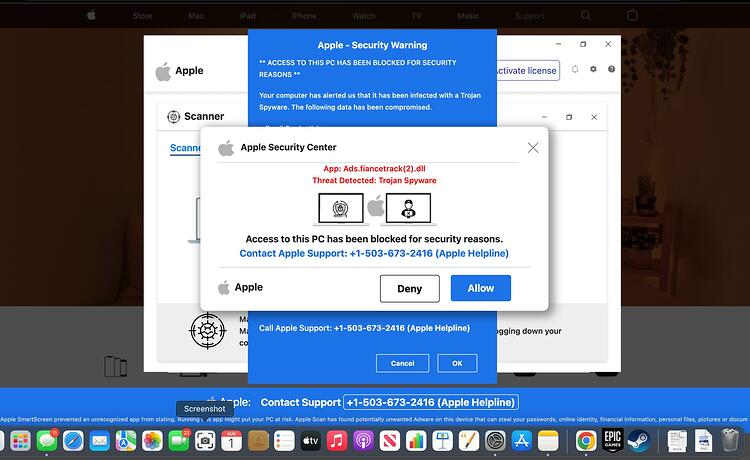The image size is (750, 460).
Task: Close the Apple Security Center dialog
Action: pos(533,148)
